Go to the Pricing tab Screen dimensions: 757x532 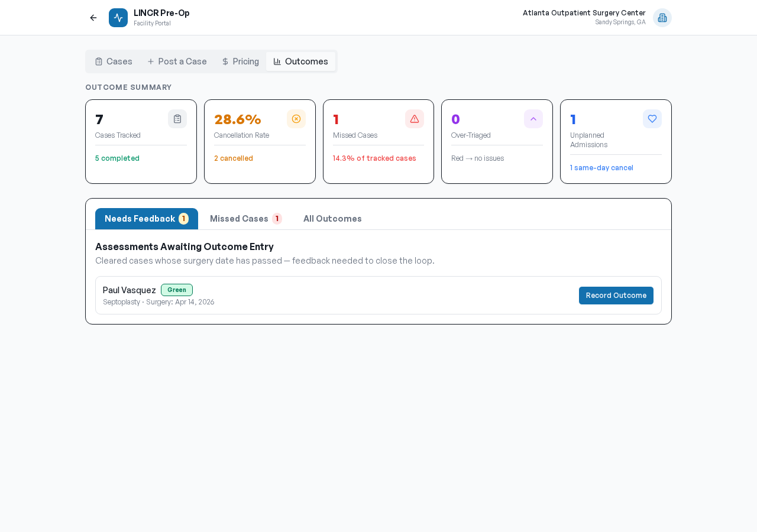240,61
